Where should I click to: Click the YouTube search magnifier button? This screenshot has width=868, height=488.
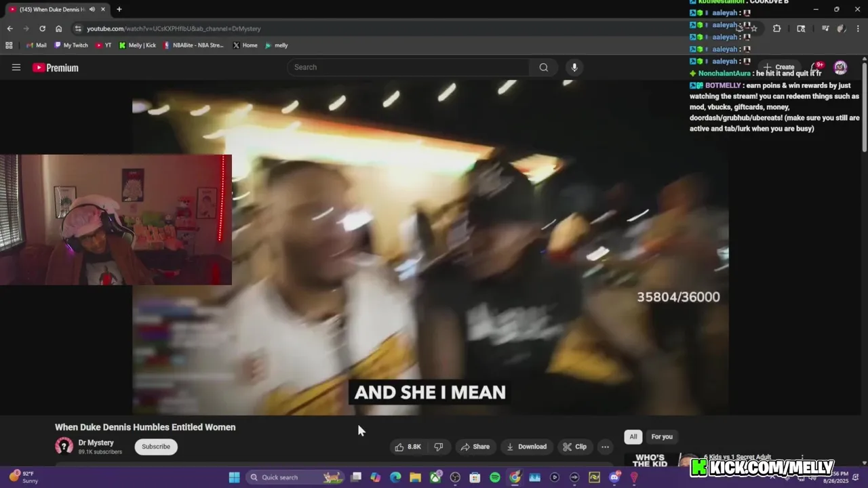coord(544,67)
